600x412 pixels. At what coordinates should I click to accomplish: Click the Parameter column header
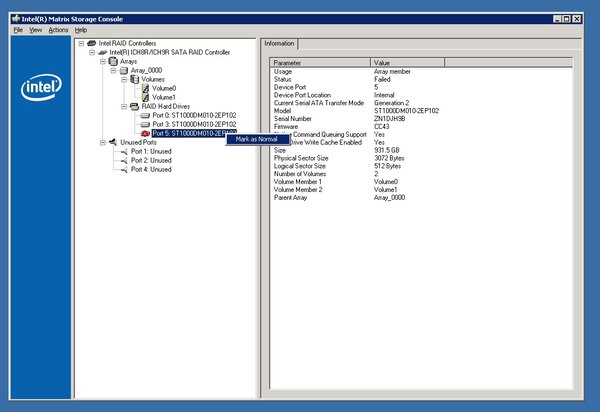pos(320,63)
